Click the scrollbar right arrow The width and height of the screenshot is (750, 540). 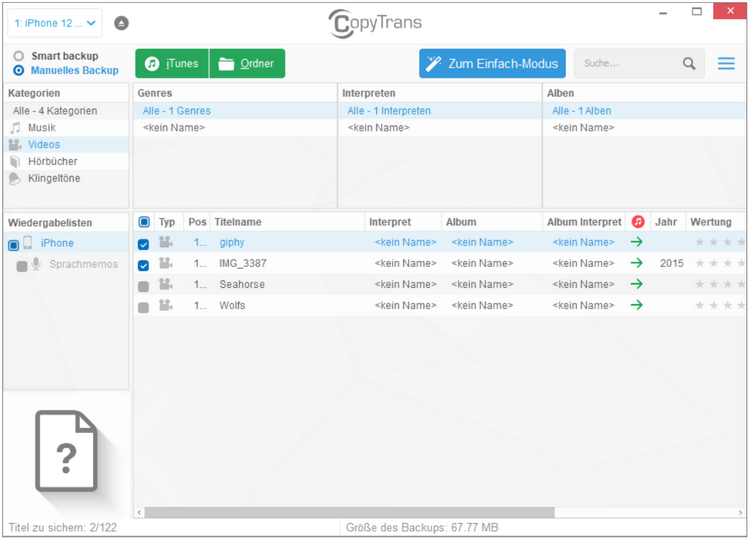pyautogui.click(x=740, y=512)
